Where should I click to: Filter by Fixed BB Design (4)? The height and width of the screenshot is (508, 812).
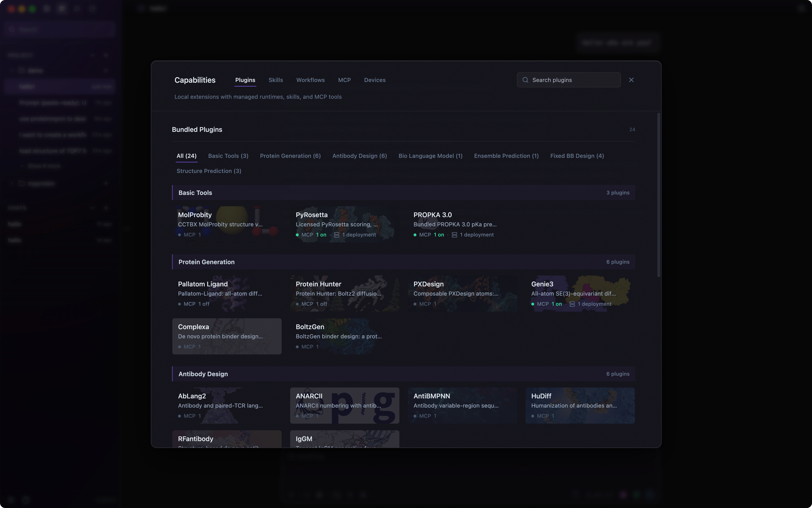[577, 156]
